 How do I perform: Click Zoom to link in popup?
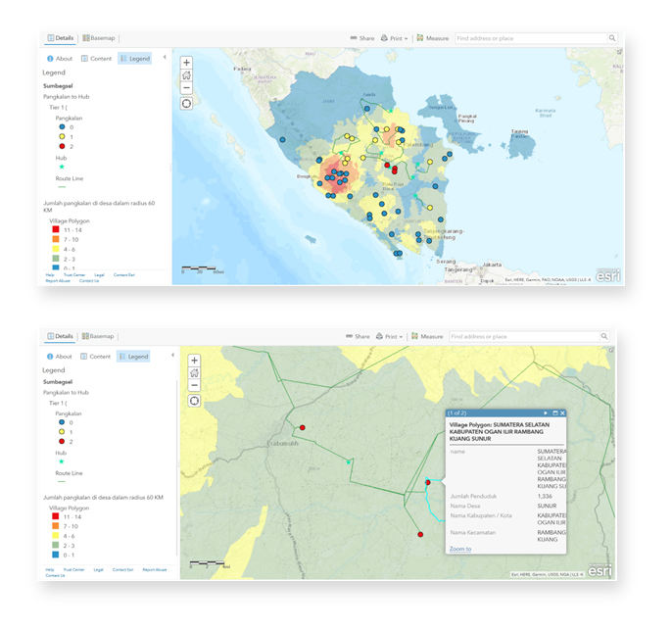click(460, 549)
